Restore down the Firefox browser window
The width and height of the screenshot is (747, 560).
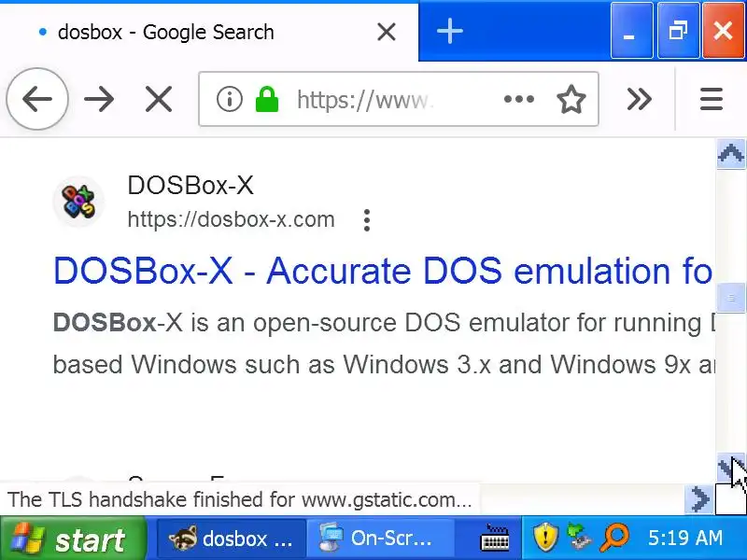point(678,31)
